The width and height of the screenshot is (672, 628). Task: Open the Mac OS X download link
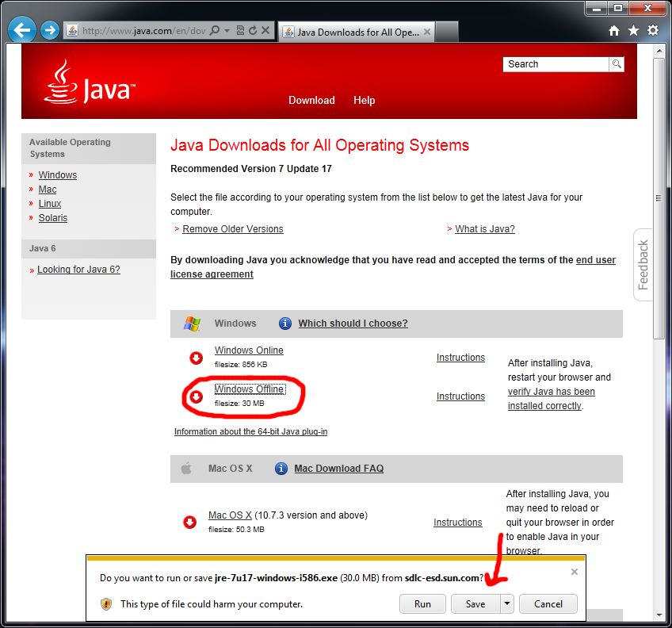point(230,515)
